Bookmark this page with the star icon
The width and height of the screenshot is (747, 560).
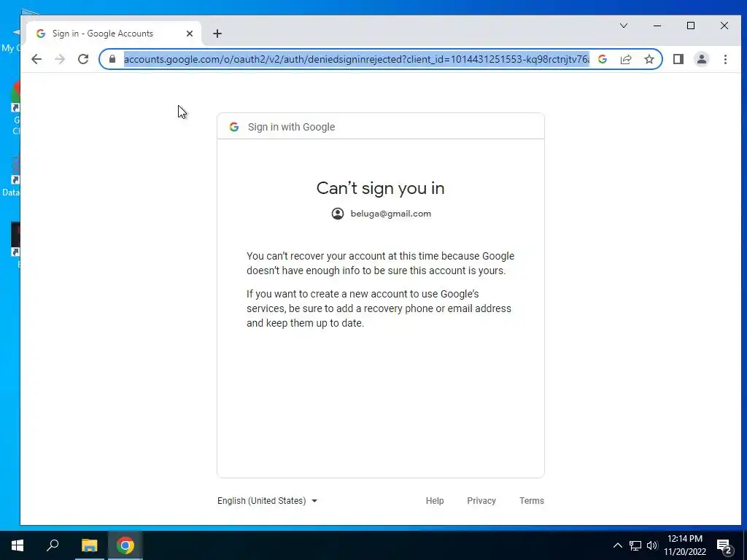tap(649, 59)
